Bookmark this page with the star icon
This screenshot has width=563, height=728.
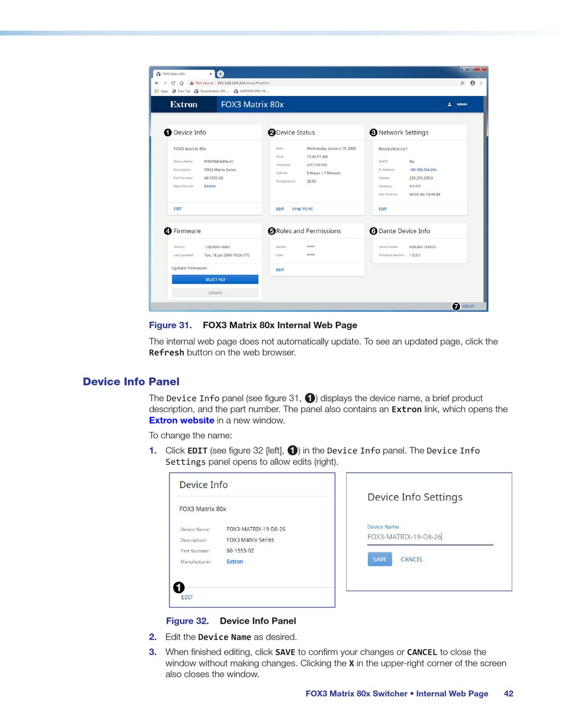(463, 83)
